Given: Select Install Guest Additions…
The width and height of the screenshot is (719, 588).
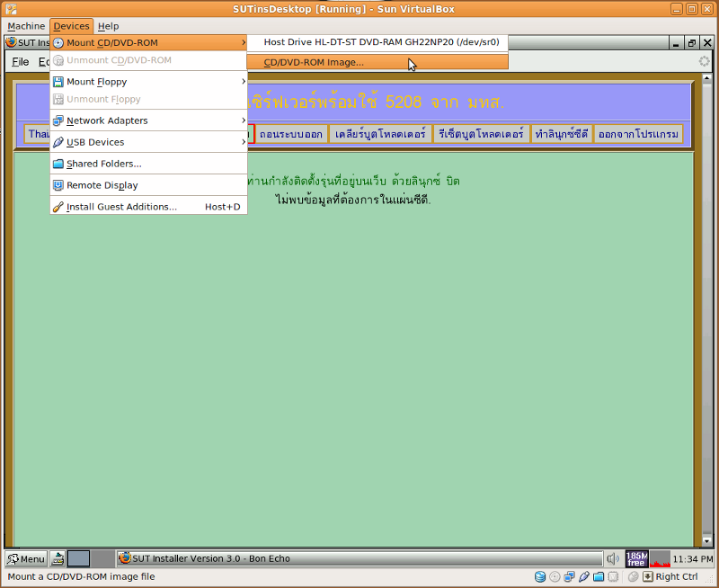Looking at the screenshot, I should [x=148, y=207].
